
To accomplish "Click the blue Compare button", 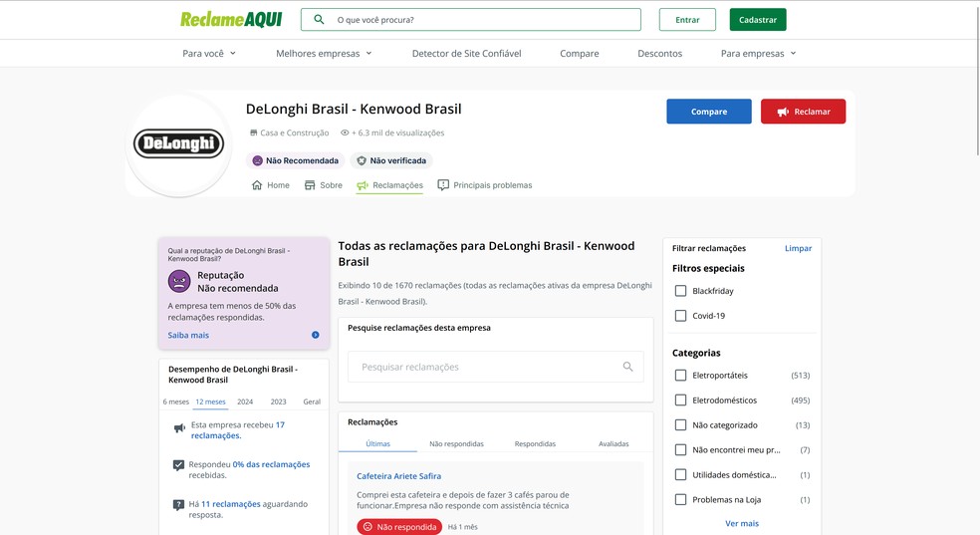I will 709,112.
